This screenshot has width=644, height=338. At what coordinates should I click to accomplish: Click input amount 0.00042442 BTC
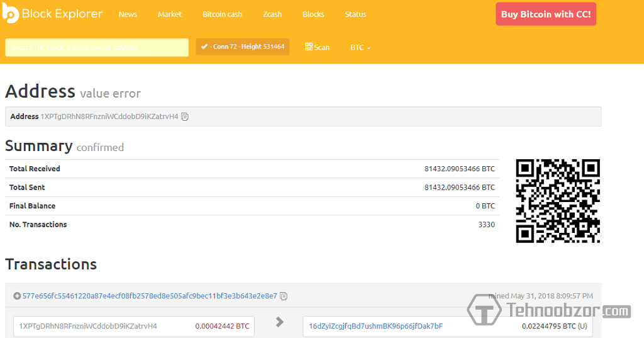click(222, 326)
